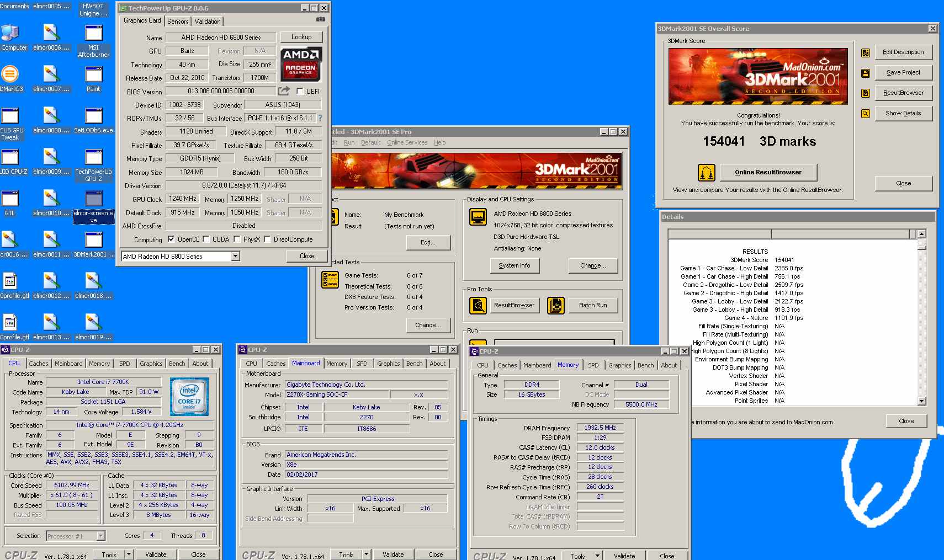Click the Details list scroll-up arrow
Screen dimensions: 944x560
921,234
